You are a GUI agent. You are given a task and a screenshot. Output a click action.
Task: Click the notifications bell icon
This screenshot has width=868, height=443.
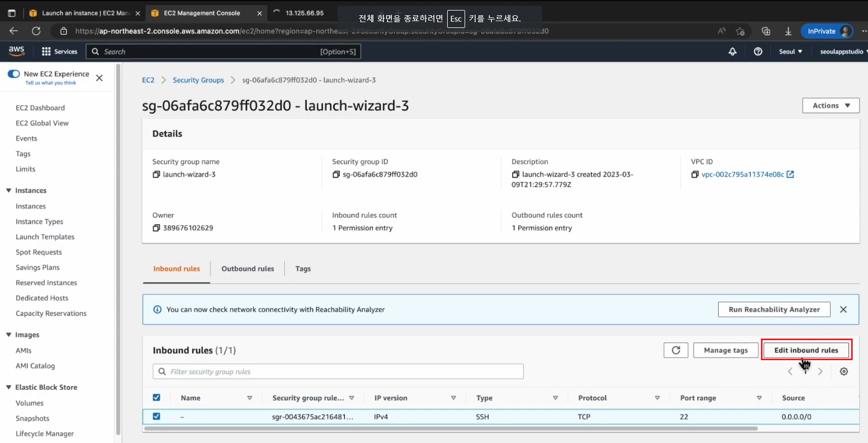[732, 51]
